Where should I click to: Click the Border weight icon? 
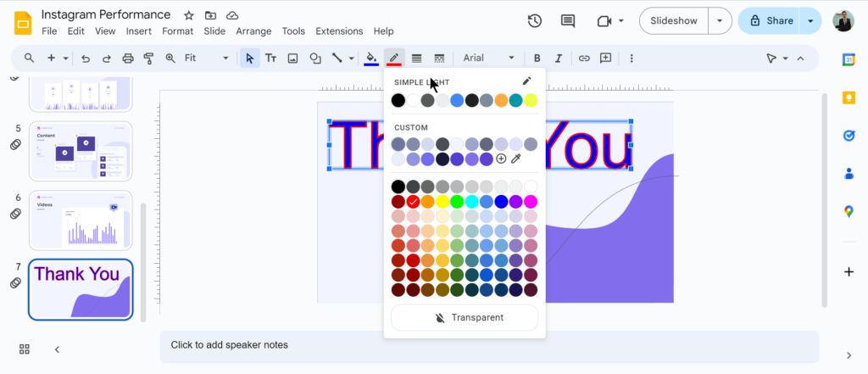(416, 59)
